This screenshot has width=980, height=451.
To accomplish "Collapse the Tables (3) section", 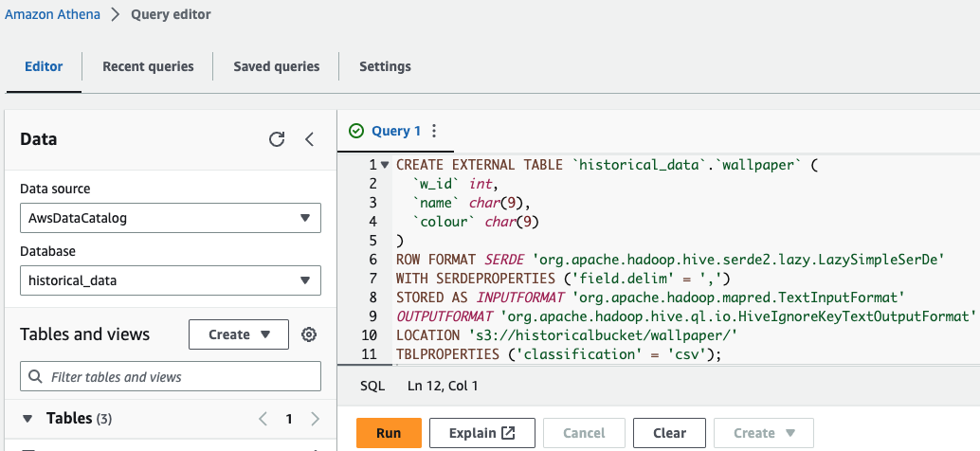I will [27, 419].
